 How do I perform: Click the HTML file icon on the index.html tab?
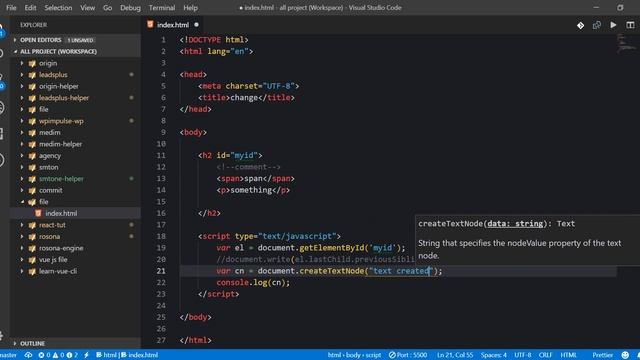pos(150,24)
